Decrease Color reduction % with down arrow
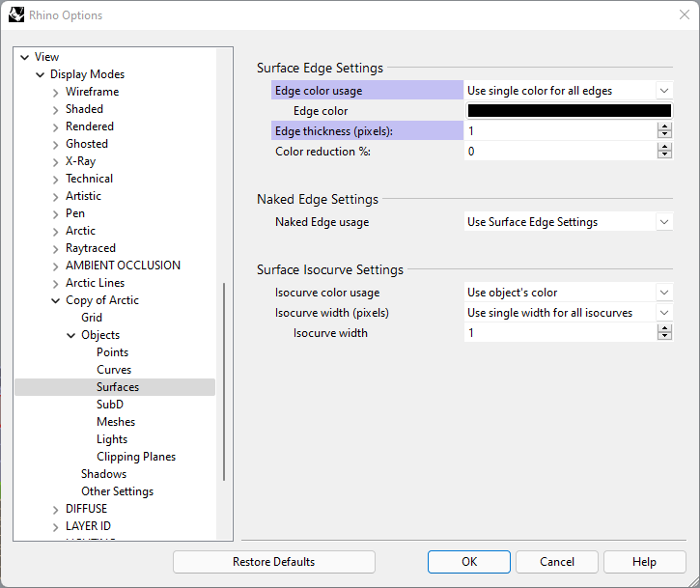This screenshot has width=700, height=588. pos(664,155)
